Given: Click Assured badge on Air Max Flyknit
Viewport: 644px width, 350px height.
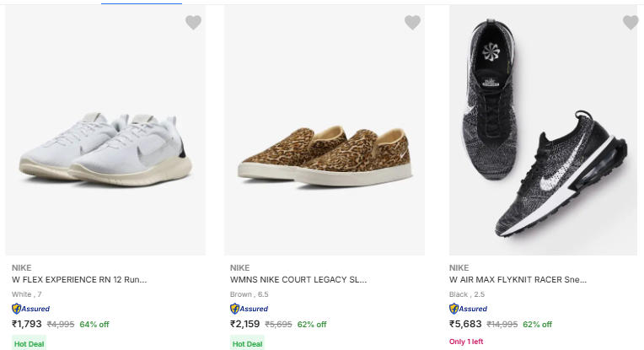Looking at the screenshot, I should pos(468,309).
